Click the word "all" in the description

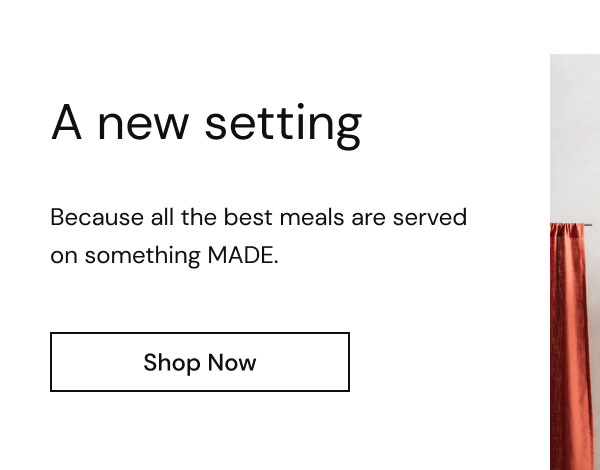162,217
